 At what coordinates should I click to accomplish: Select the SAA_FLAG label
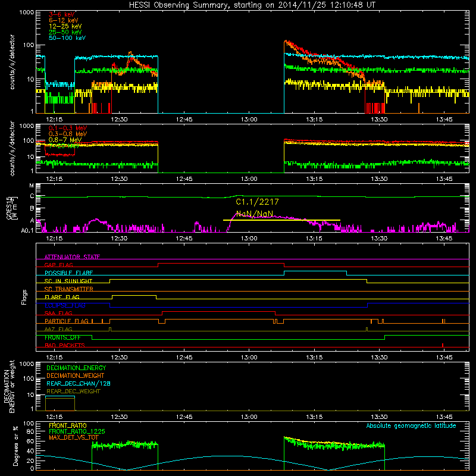(x=58, y=313)
